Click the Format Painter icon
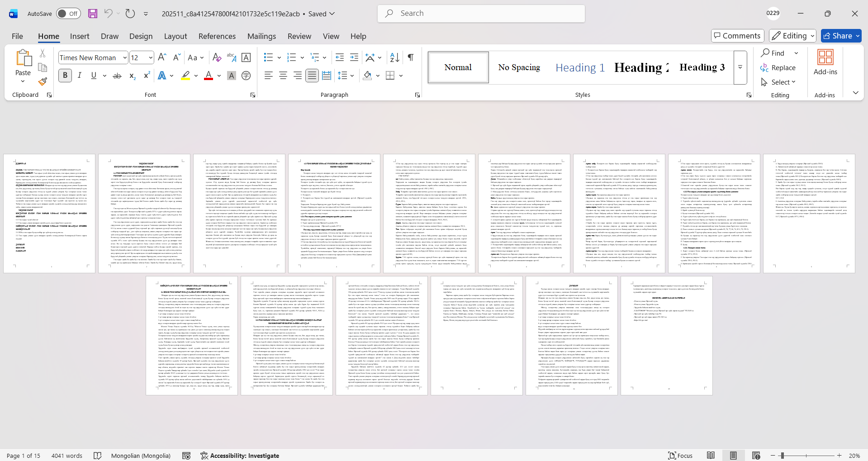The height and width of the screenshot is (461, 868). 43,82
